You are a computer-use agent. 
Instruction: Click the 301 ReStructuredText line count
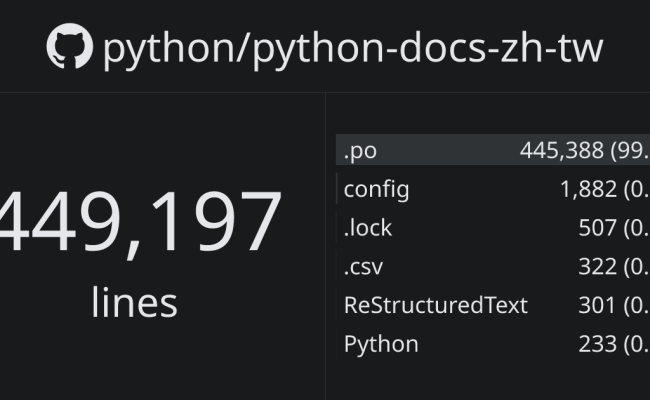coord(597,305)
